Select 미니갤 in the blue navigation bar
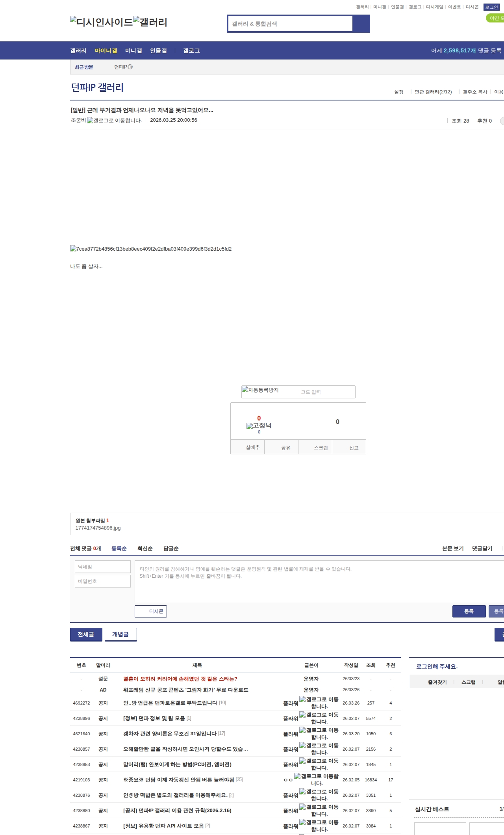 point(133,51)
